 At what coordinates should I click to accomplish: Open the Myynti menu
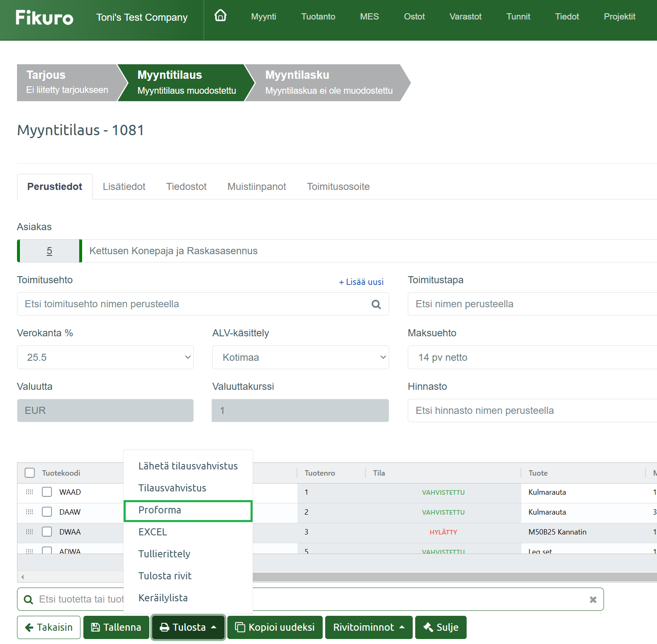(x=263, y=17)
